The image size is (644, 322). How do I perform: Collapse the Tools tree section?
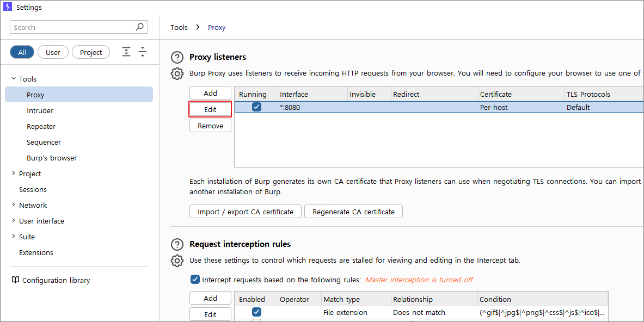coord(14,78)
